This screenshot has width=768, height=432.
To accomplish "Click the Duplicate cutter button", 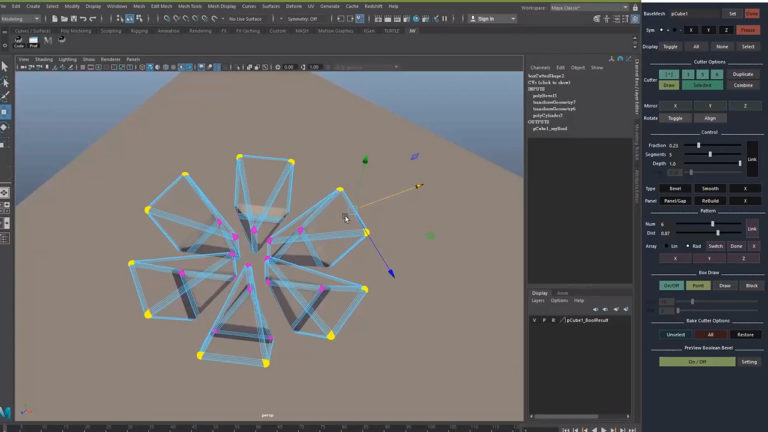I will [x=743, y=74].
